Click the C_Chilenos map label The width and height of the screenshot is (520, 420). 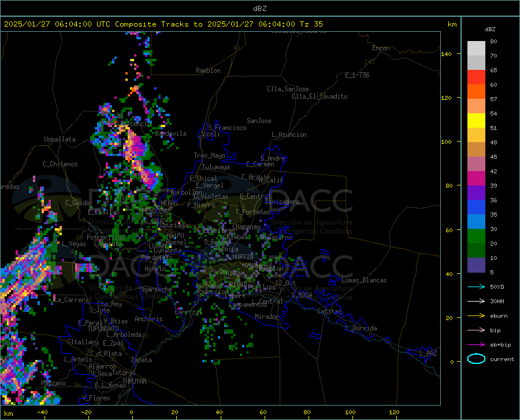(60, 164)
